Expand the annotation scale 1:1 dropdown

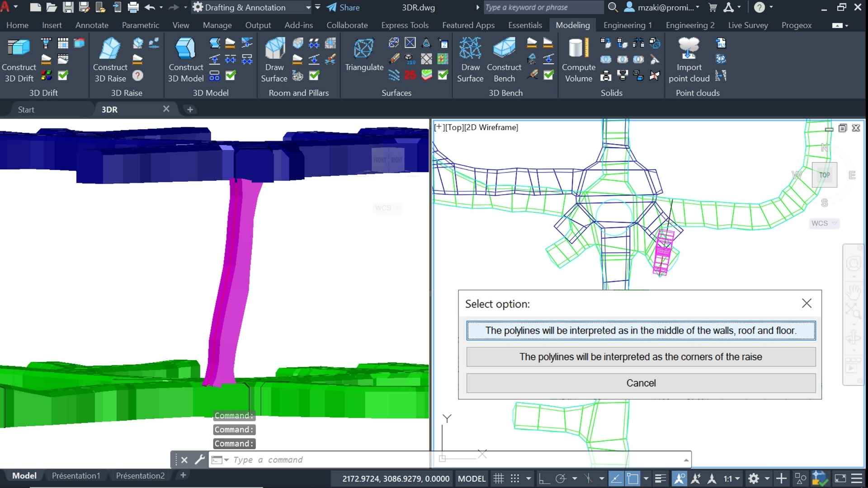coord(737,479)
